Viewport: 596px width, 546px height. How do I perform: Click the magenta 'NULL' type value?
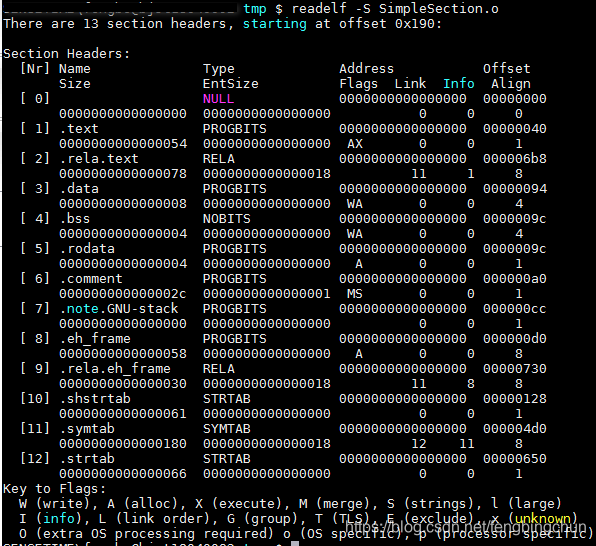[219, 99]
